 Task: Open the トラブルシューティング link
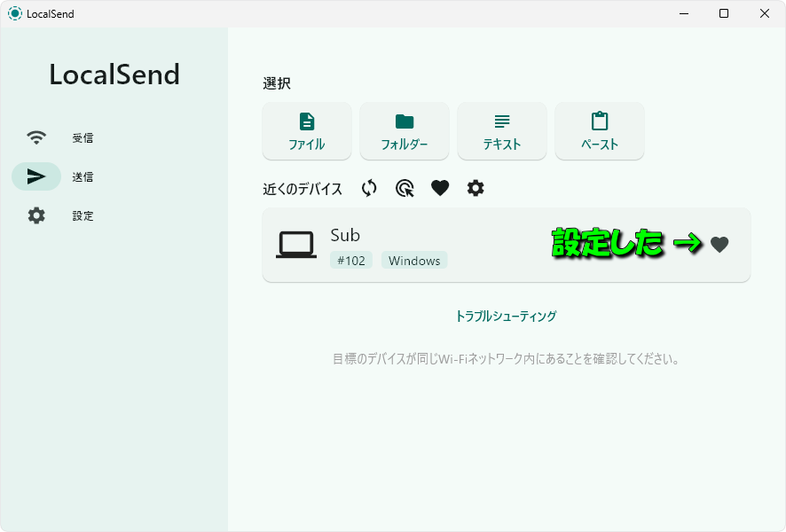tap(506, 316)
